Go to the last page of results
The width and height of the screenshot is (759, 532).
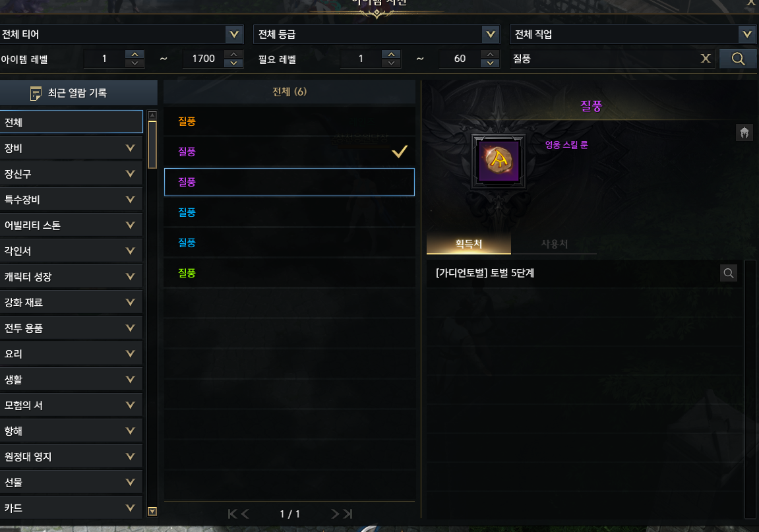(x=348, y=514)
